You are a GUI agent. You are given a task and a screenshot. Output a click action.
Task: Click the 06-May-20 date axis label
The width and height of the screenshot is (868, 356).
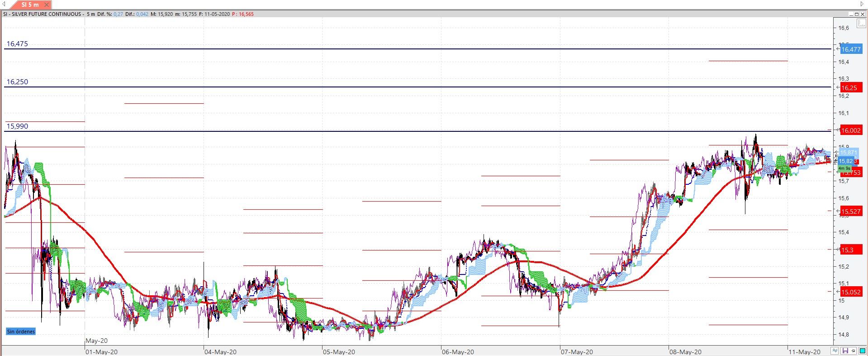(x=458, y=352)
